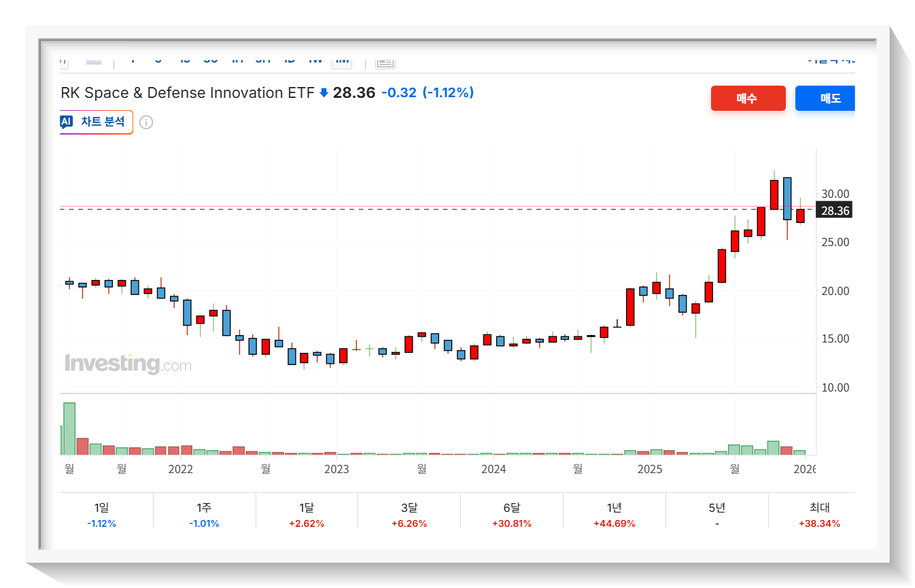Screen dimensions: 915x588
Task: Click the blue down-arrow price indicator
Action: pyautogui.click(x=324, y=92)
